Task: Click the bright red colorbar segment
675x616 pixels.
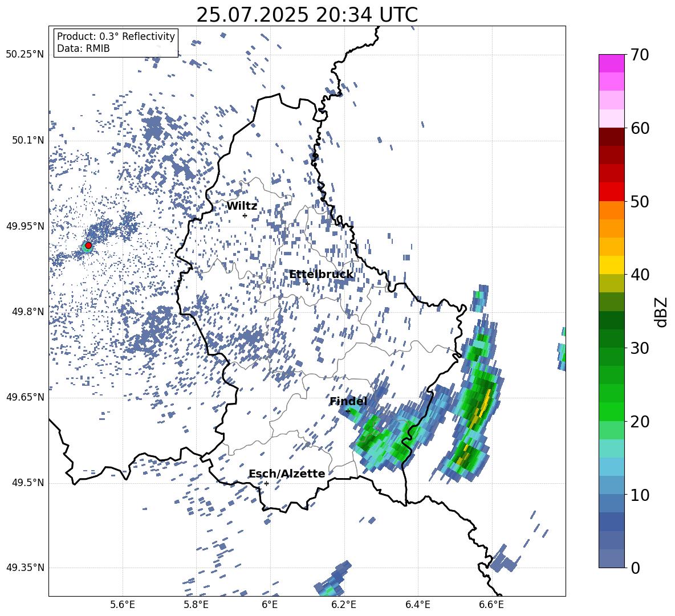Action: [611, 192]
